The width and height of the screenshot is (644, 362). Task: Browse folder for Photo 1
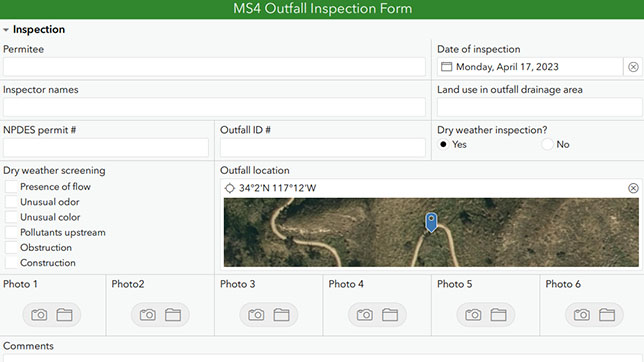click(64, 315)
